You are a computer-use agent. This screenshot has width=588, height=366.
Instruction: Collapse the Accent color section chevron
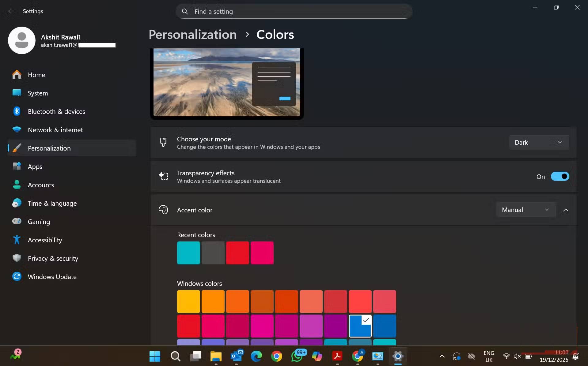tap(566, 210)
